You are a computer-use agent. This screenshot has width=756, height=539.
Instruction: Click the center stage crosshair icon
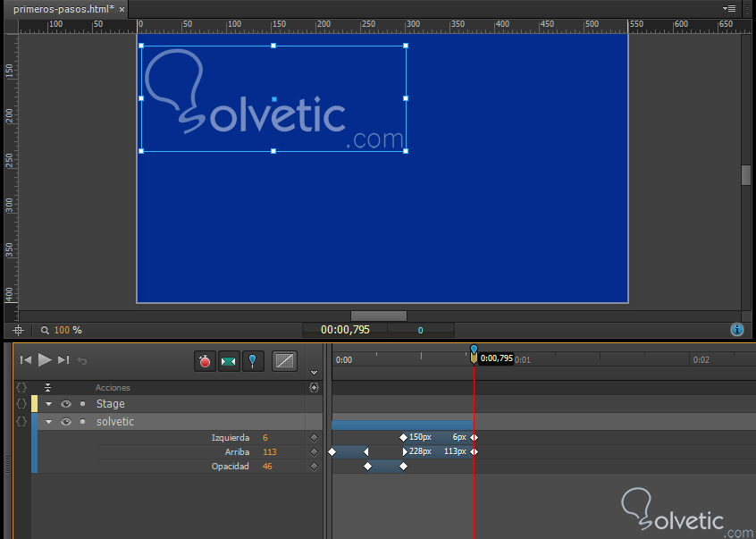coord(19,330)
